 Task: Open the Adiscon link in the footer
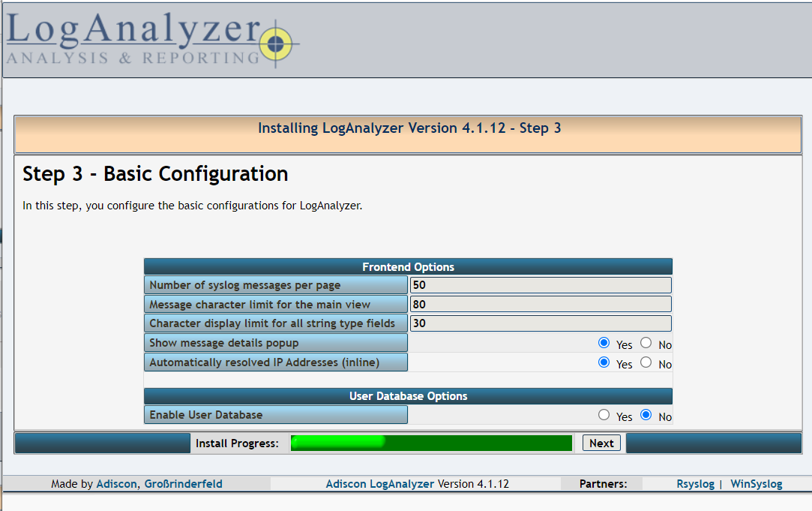point(116,483)
